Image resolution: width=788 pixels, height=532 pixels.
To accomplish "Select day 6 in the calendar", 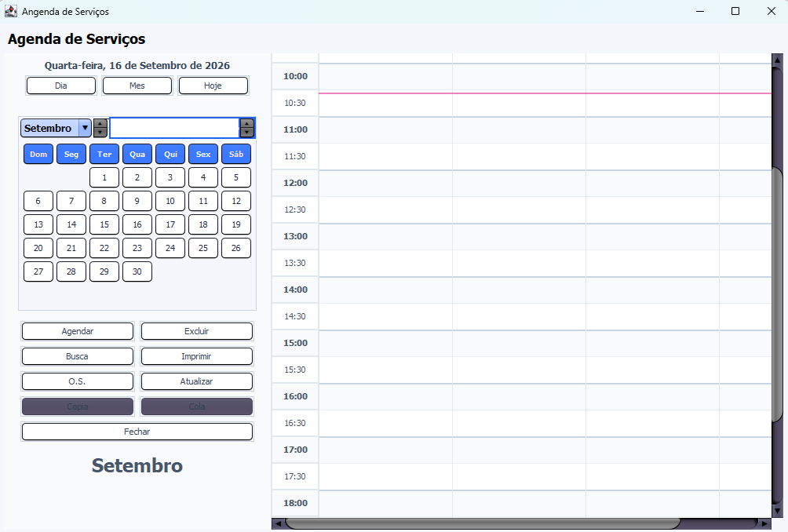I will coord(38,201).
